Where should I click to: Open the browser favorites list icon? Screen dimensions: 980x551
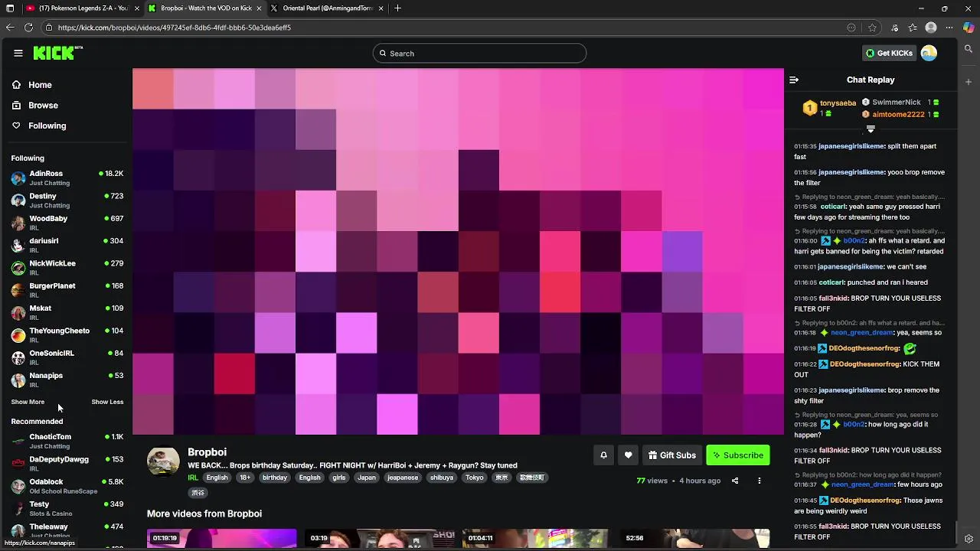click(x=913, y=28)
